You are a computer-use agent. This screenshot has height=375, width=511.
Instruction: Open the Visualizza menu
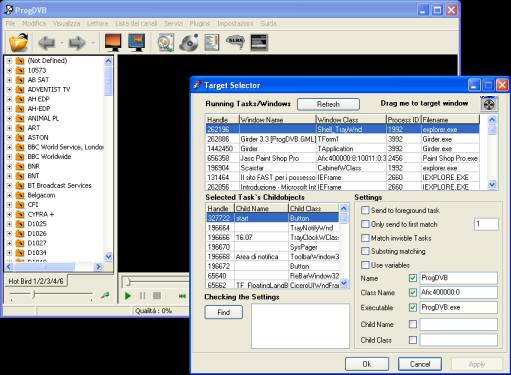(67, 23)
